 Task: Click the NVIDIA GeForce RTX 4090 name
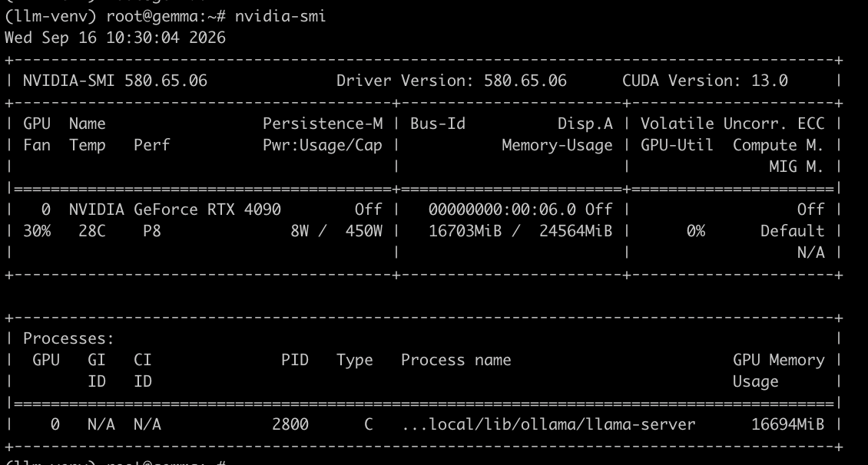click(175, 209)
